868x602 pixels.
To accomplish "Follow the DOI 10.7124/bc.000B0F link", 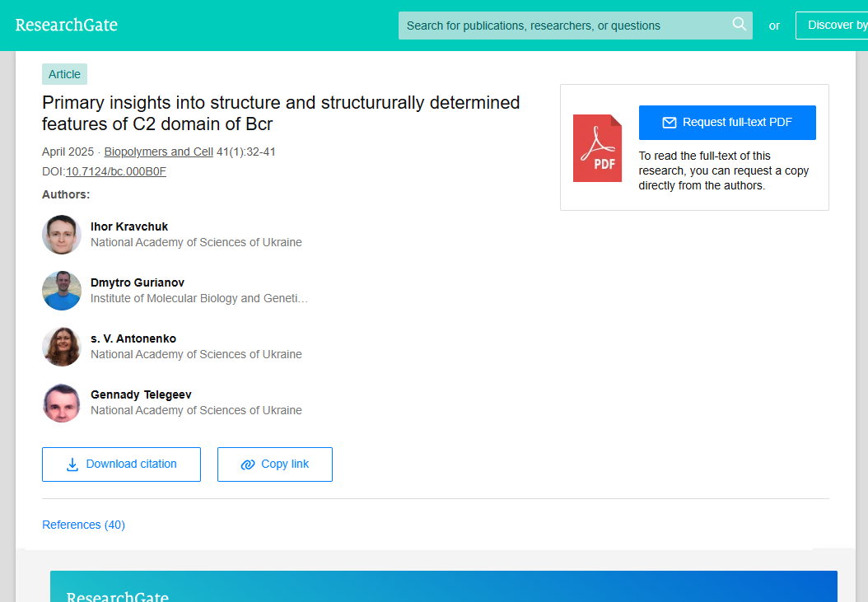I will tap(116, 171).
